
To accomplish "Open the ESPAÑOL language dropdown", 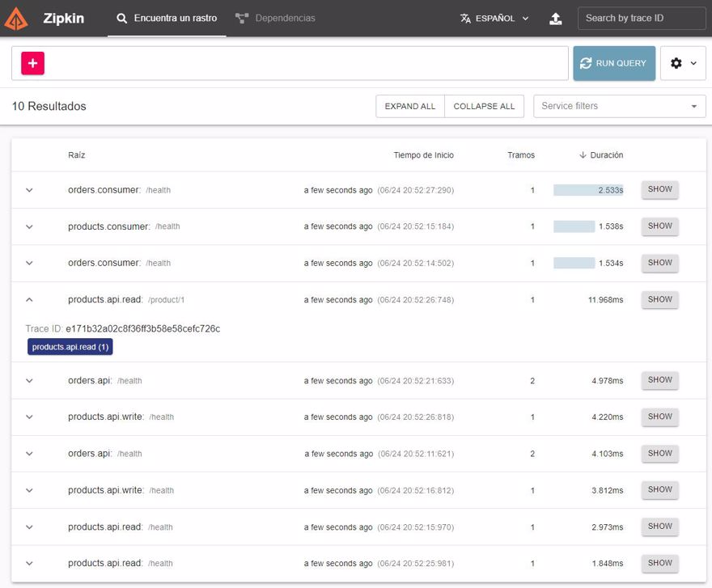I will 494,18.
